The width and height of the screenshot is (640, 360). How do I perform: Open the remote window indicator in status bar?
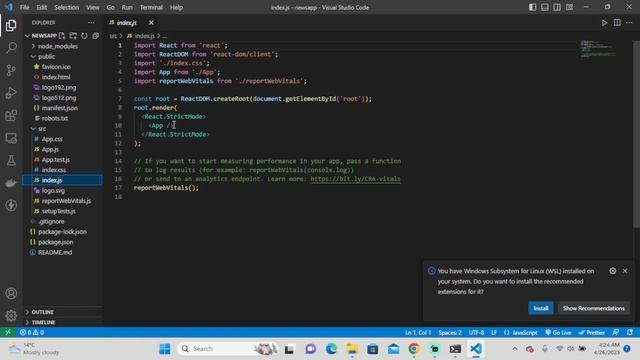pyautogui.click(x=7, y=332)
